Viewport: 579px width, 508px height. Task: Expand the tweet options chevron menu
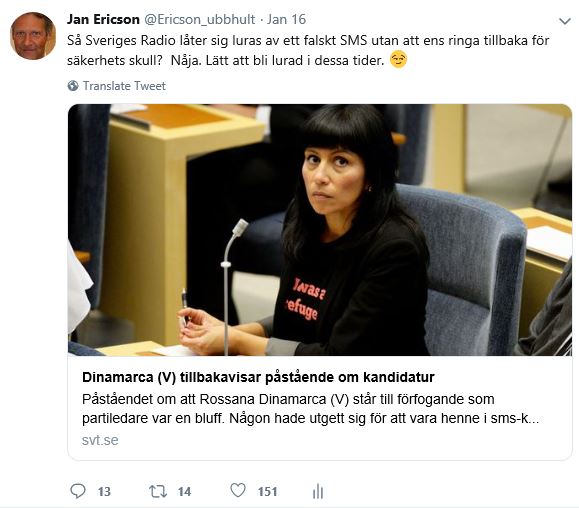pyautogui.click(x=565, y=21)
